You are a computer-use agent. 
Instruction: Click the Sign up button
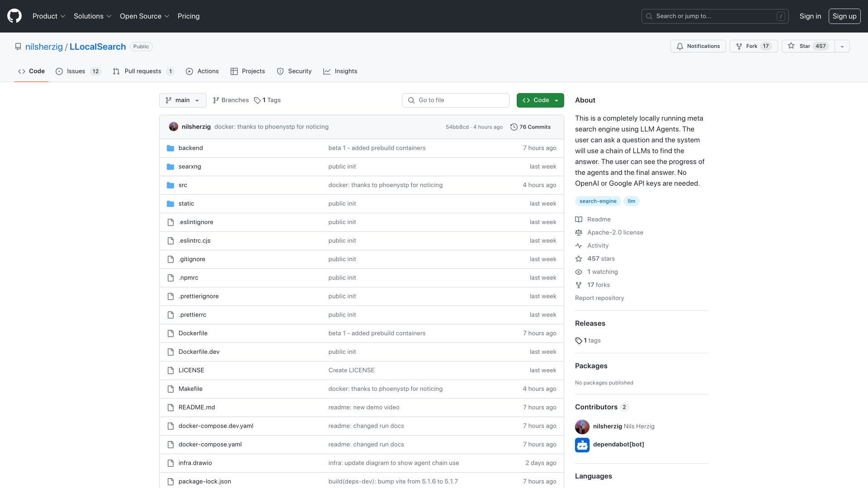[844, 16]
